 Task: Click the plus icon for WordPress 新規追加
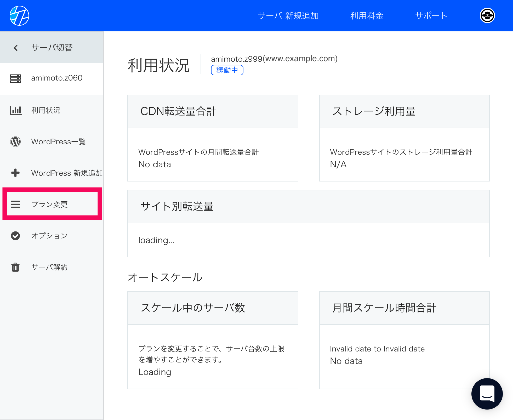point(15,173)
